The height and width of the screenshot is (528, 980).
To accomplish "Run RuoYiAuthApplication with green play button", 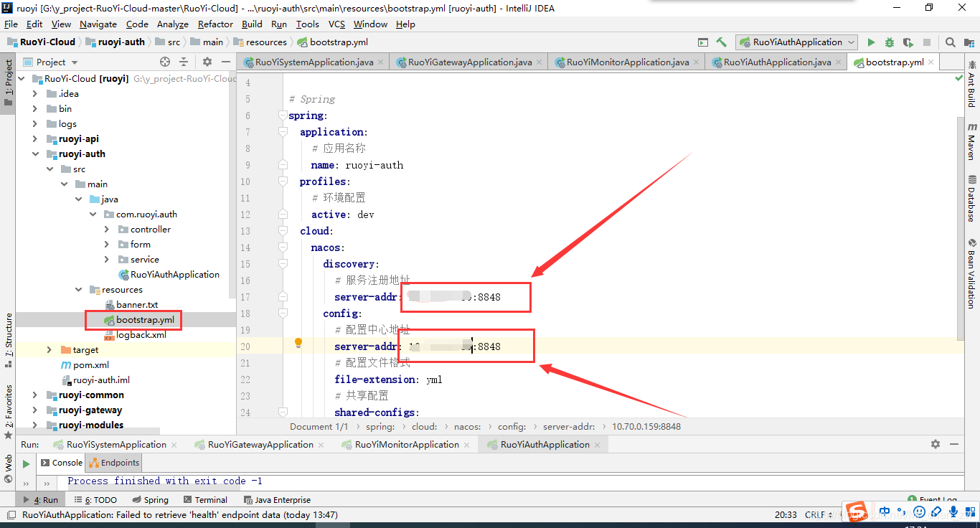I will coord(871,42).
